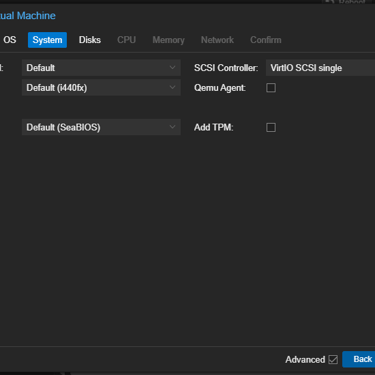Enable the Qemu Agent checkbox
Screen dimensions: 375x375
(271, 88)
